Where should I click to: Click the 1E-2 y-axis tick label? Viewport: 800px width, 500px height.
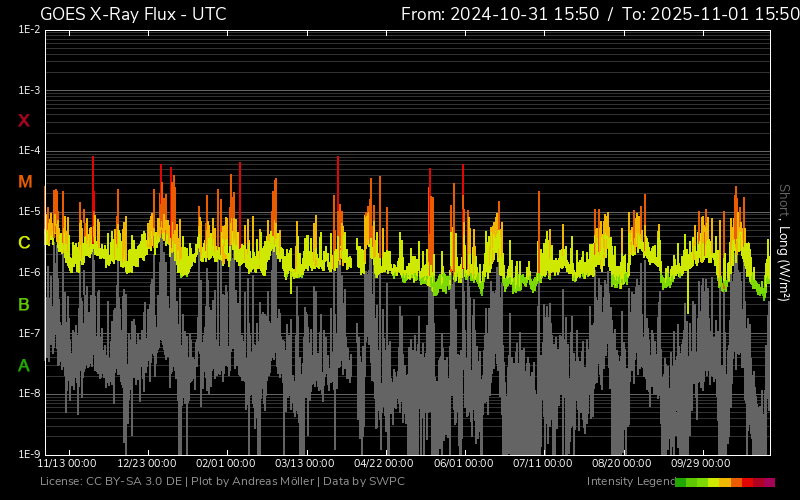(29, 30)
